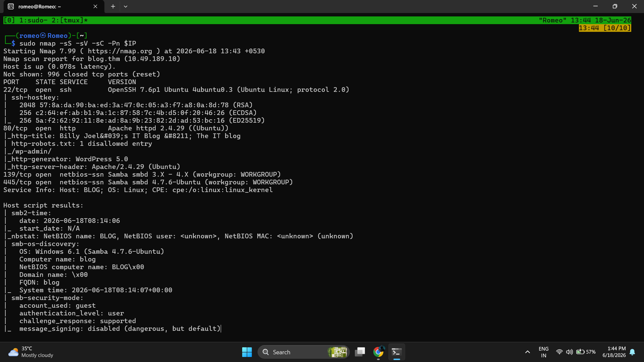
Task: Close the romeo@Romeo terminal tab
Action: [95, 6]
